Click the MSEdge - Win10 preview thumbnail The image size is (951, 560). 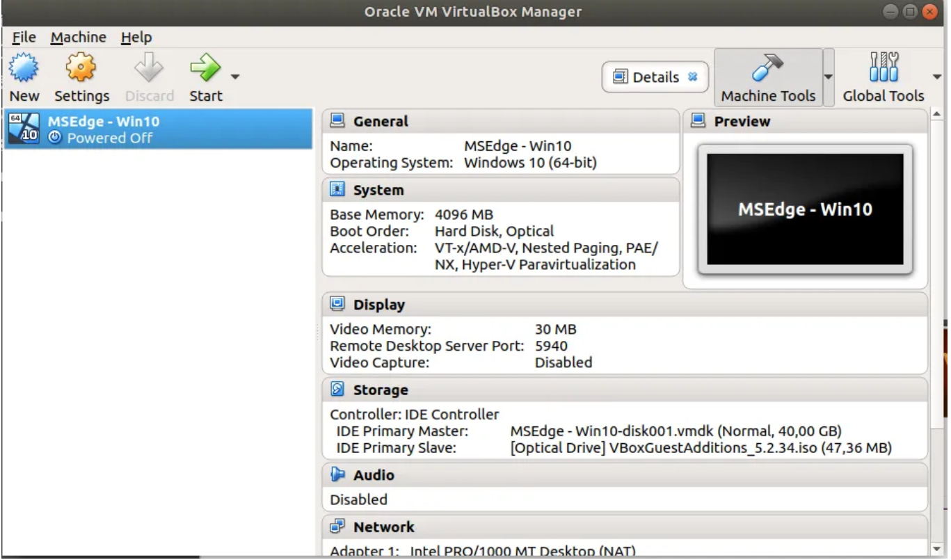coord(805,209)
